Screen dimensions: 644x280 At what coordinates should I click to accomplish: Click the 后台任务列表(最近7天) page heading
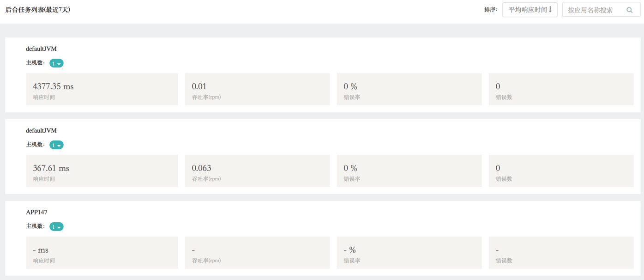pyautogui.click(x=38, y=10)
